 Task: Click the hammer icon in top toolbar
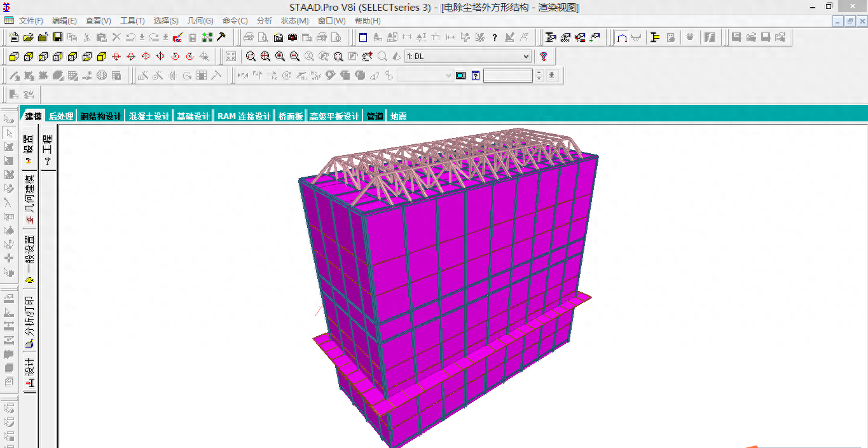[x=221, y=37]
